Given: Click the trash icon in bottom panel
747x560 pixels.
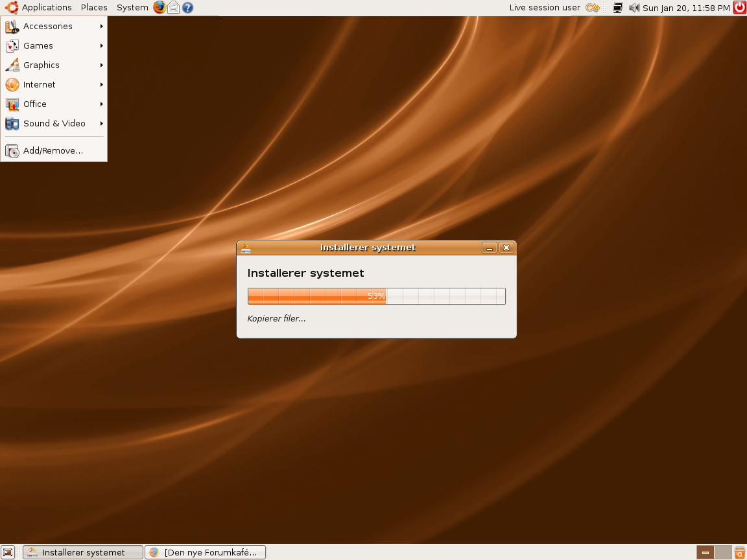Looking at the screenshot, I should [x=739, y=552].
